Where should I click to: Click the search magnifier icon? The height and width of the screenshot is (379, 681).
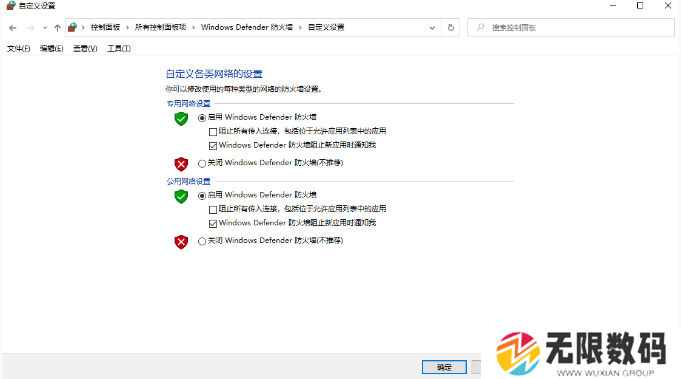pyautogui.click(x=480, y=27)
